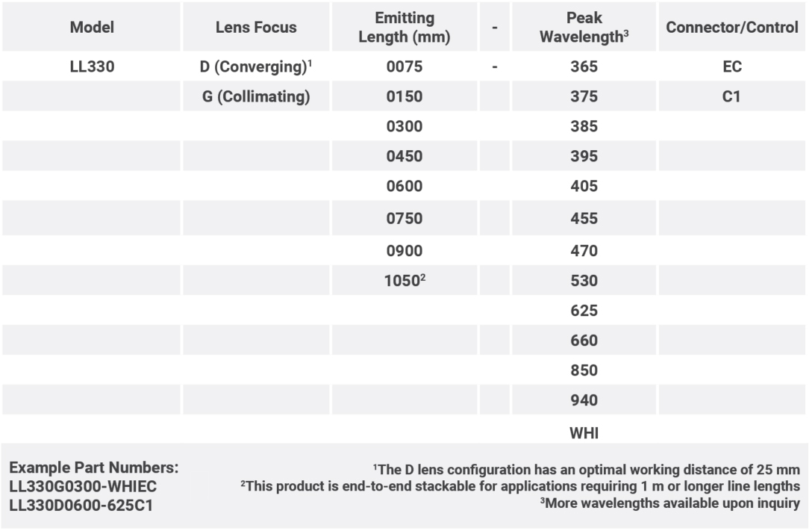812x531 pixels.
Task: Select the EC connector option
Action: (x=732, y=67)
